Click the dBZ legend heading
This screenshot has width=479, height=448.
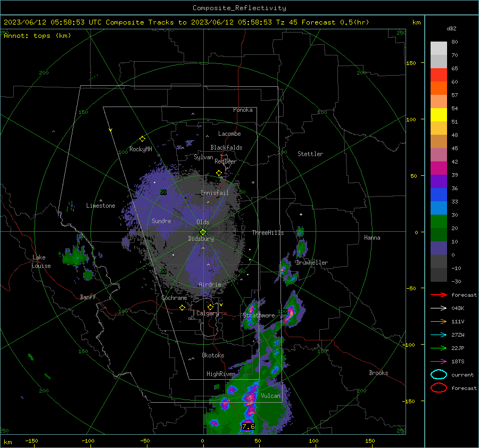click(451, 28)
